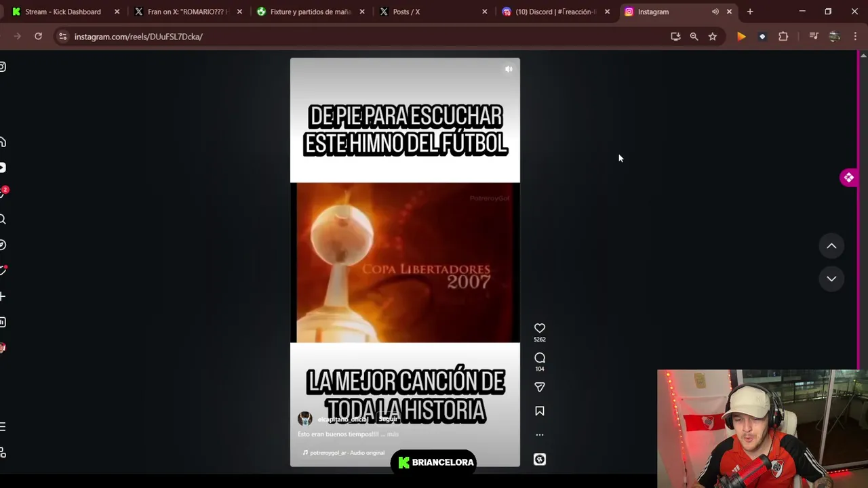Open the three-dots more options menu
This screenshot has height=488, width=868.
[x=540, y=434]
